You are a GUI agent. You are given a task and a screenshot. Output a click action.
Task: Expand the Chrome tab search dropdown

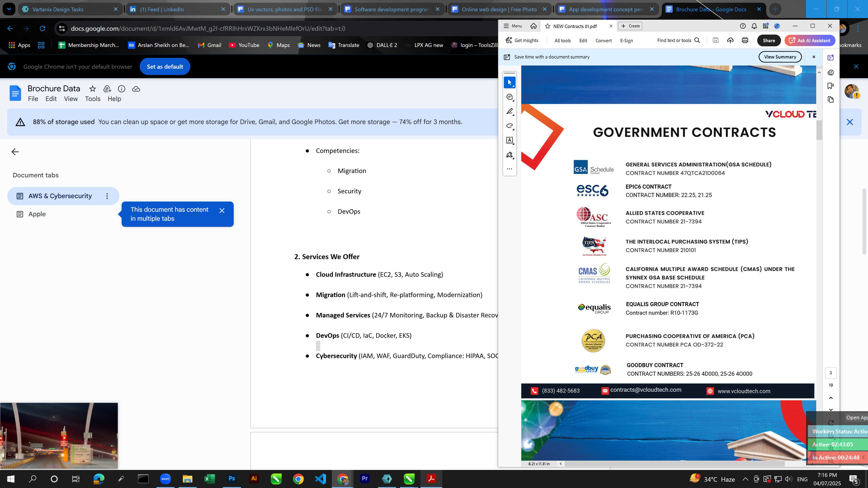(9, 9)
